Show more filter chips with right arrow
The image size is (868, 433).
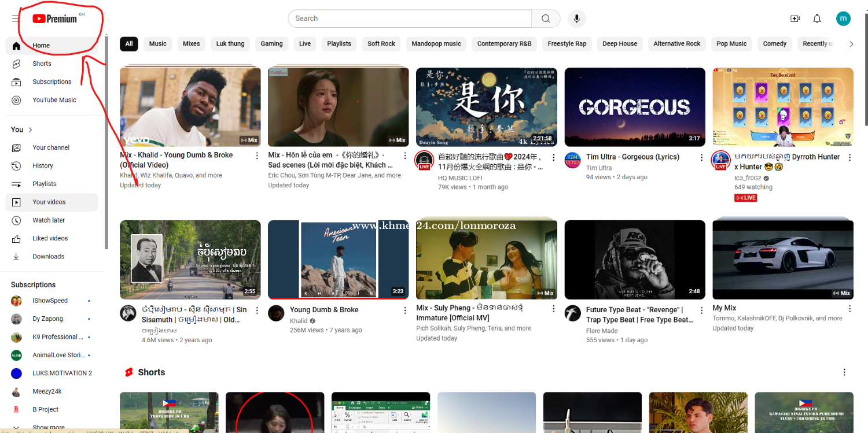click(851, 44)
